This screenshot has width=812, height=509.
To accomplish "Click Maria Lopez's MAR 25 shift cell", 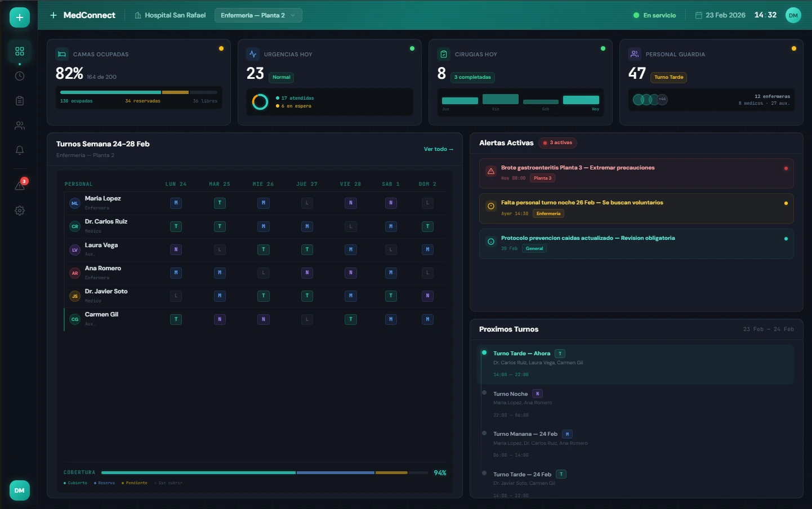I will point(220,203).
